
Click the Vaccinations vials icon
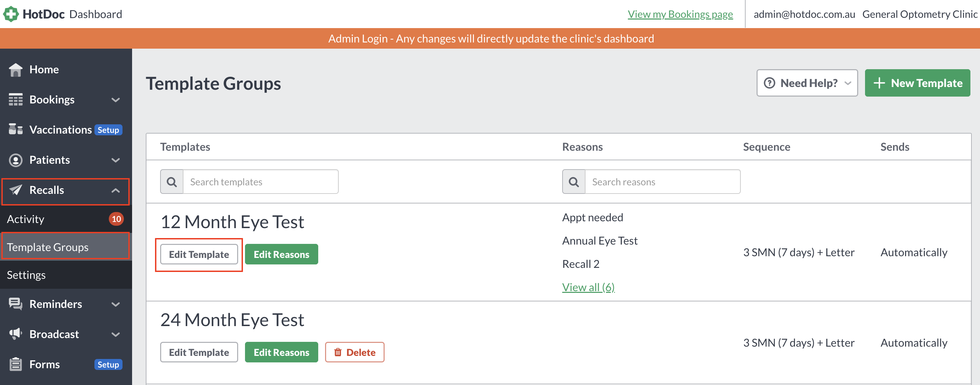[16, 129]
